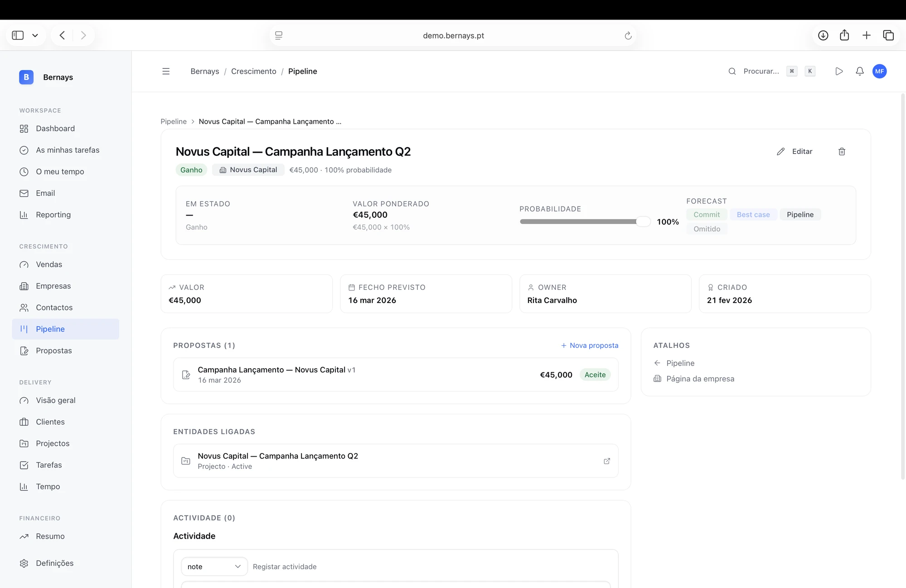The image size is (906, 588).
Task: Select Pipeline in the sidebar
Action: [x=66, y=329]
